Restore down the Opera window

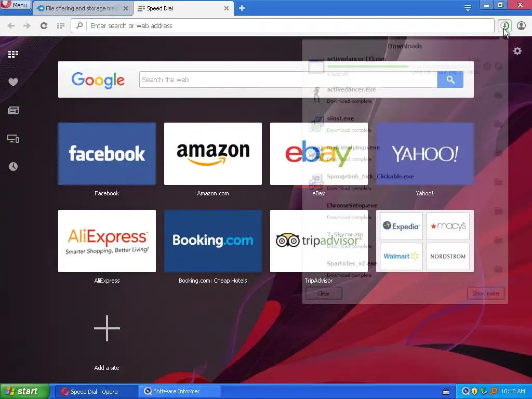click(501, 5)
